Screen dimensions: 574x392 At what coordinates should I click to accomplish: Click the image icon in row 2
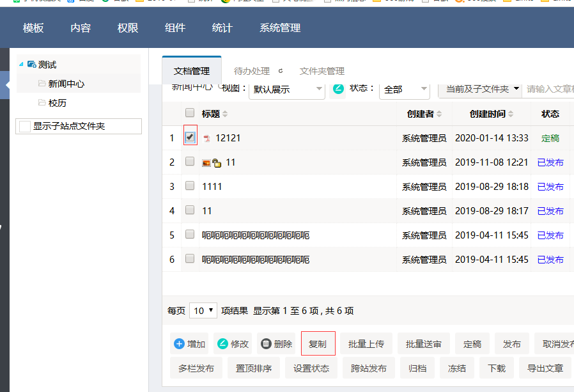206,163
